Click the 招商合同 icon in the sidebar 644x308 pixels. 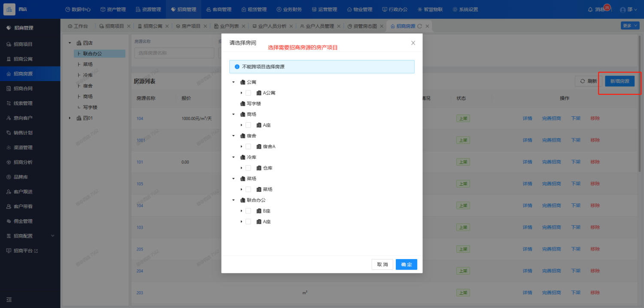click(9, 88)
